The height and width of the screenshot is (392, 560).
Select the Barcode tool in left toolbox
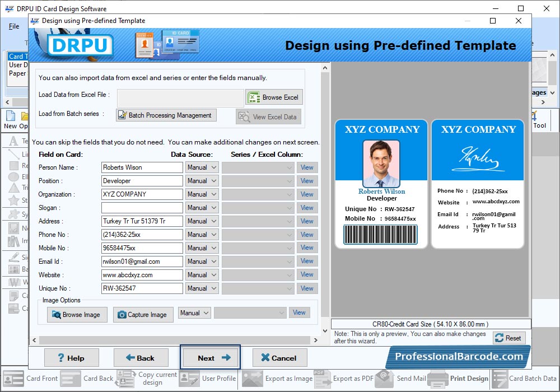14,269
